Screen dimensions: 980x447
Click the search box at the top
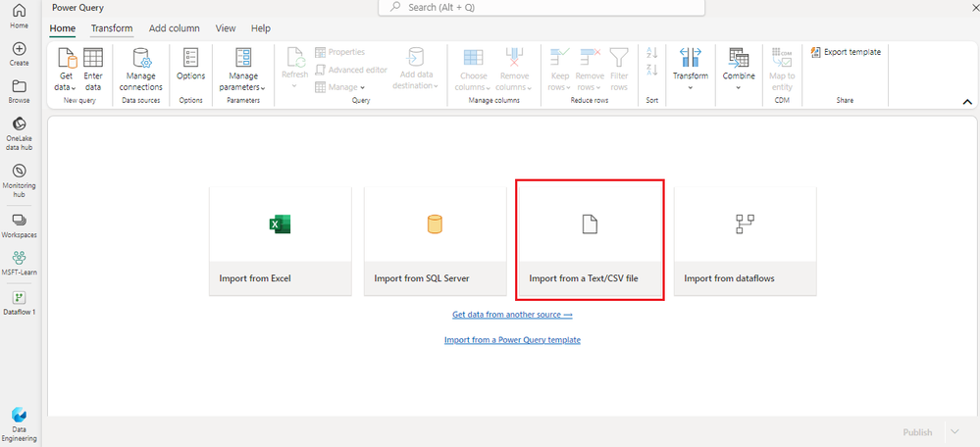pos(542,8)
